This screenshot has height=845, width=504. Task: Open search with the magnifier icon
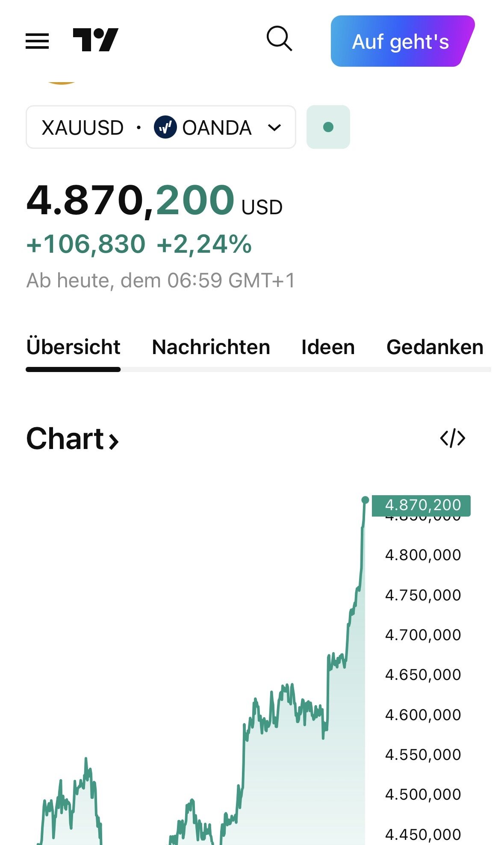pyautogui.click(x=279, y=39)
